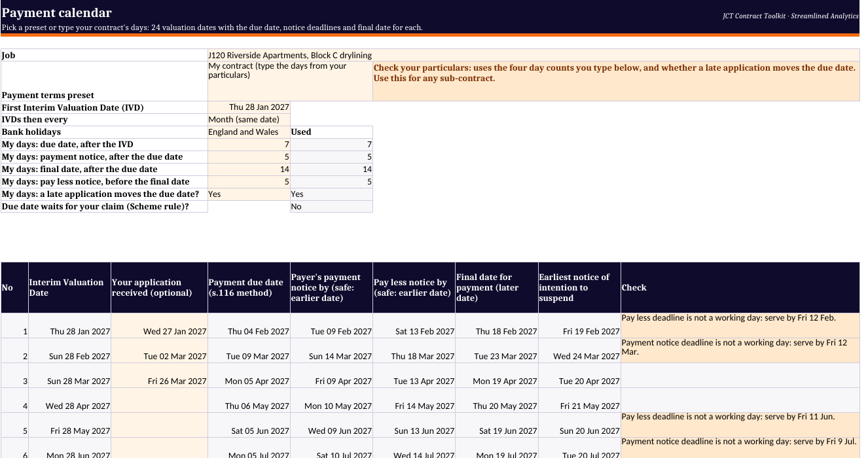Click the 'No' table header

[x=14, y=288]
